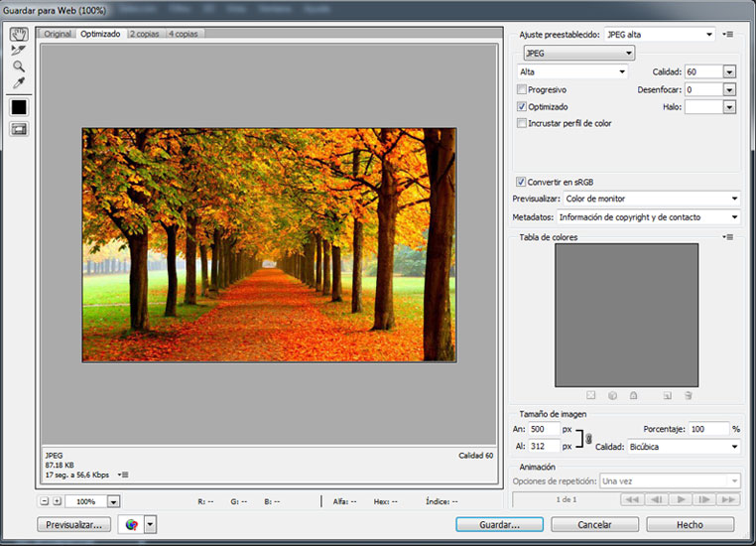
Task: Click the black eyedropper color swatch
Action: coord(19,107)
